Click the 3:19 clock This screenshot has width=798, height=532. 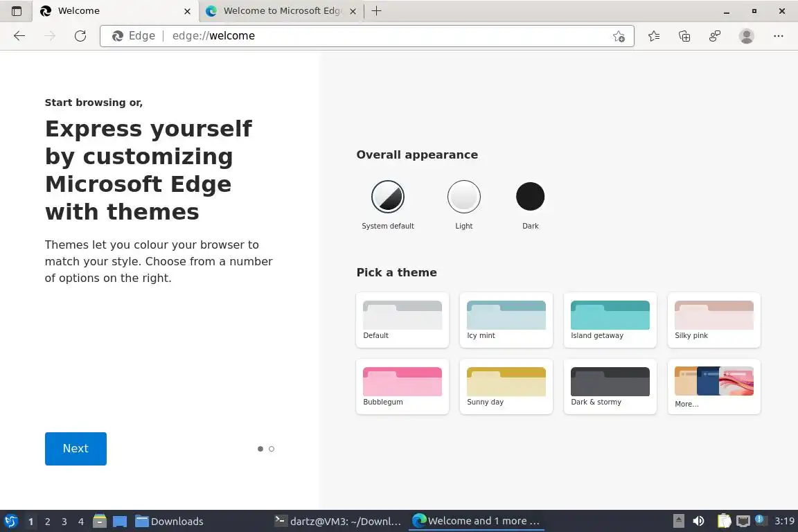pyautogui.click(x=783, y=521)
